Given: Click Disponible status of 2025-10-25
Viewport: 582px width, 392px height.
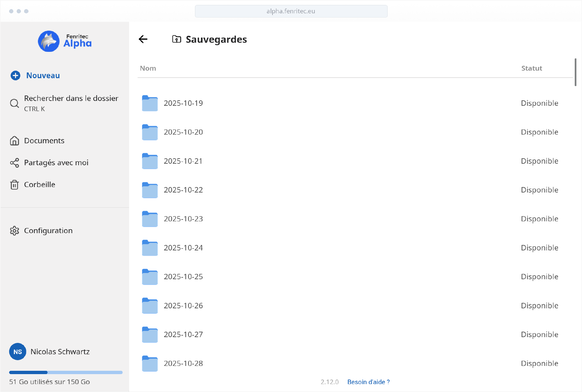Looking at the screenshot, I should [x=540, y=277].
